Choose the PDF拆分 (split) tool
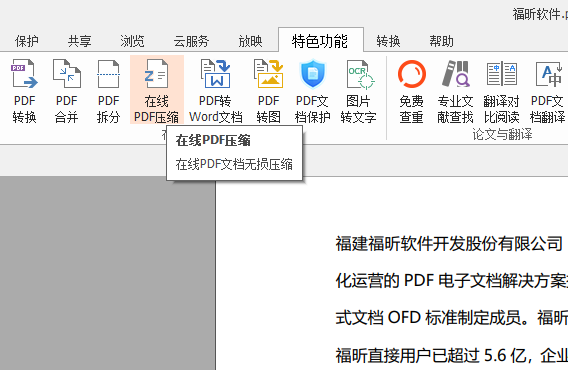 (x=108, y=91)
